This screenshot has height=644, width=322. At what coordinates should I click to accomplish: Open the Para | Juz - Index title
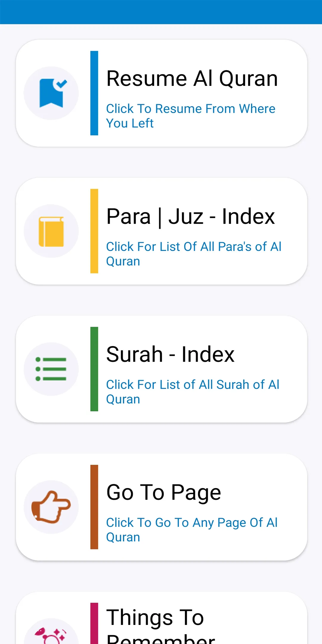[191, 217]
